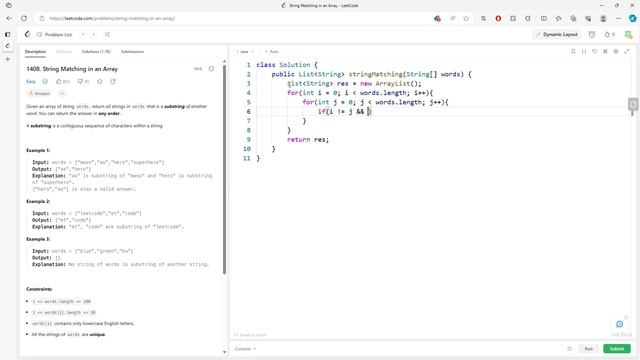Open the Java language dropdown
Image resolution: width=640 pixels, height=360 pixels.
tap(245, 51)
